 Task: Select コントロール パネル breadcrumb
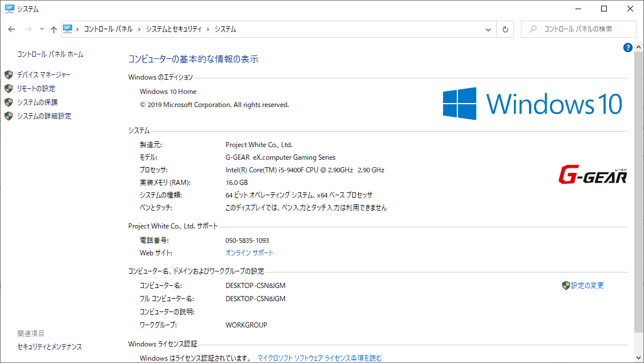[108, 29]
